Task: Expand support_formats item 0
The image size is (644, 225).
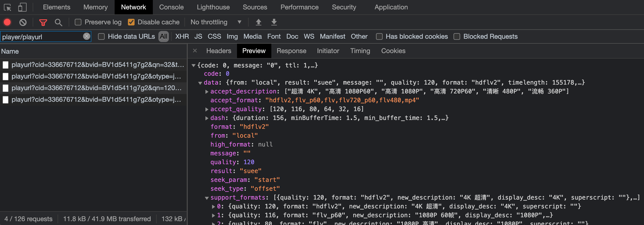Action: 213,206
